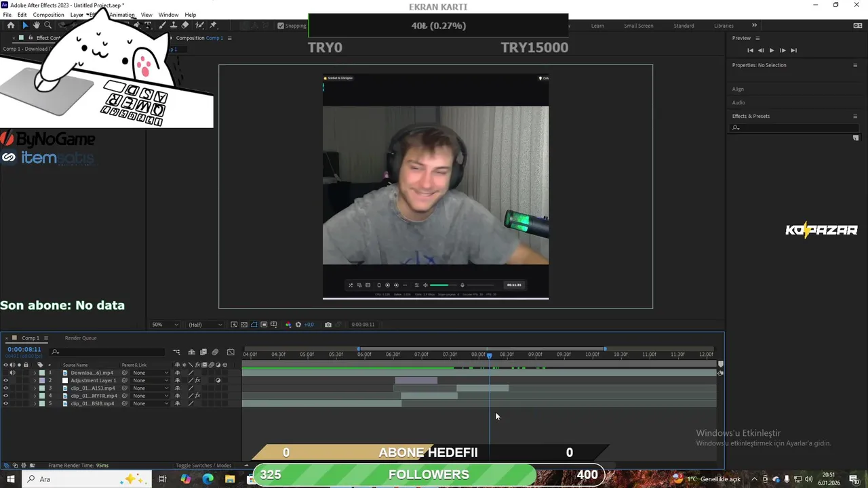
Task: Open the Composition menu
Action: coord(48,15)
